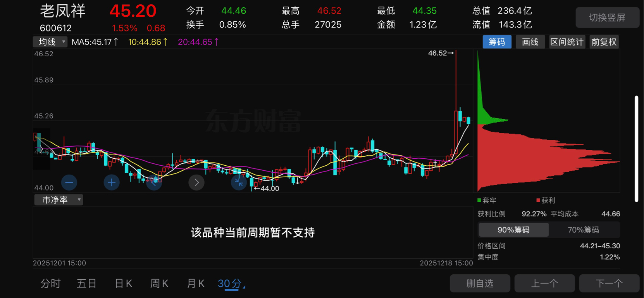Switch to 日K daily candlestick tab
Viewport: 644px width, 298px height.
(124, 284)
